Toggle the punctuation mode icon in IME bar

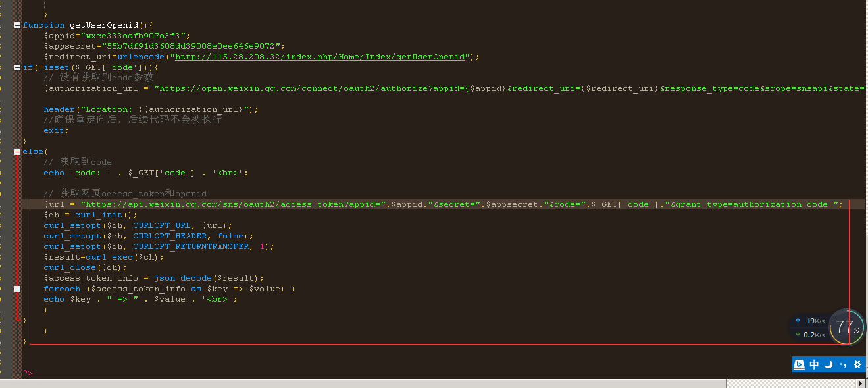[843, 364]
